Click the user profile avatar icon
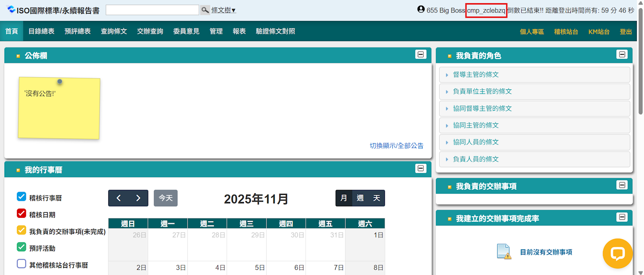The image size is (644, 275). coord(421,9)
